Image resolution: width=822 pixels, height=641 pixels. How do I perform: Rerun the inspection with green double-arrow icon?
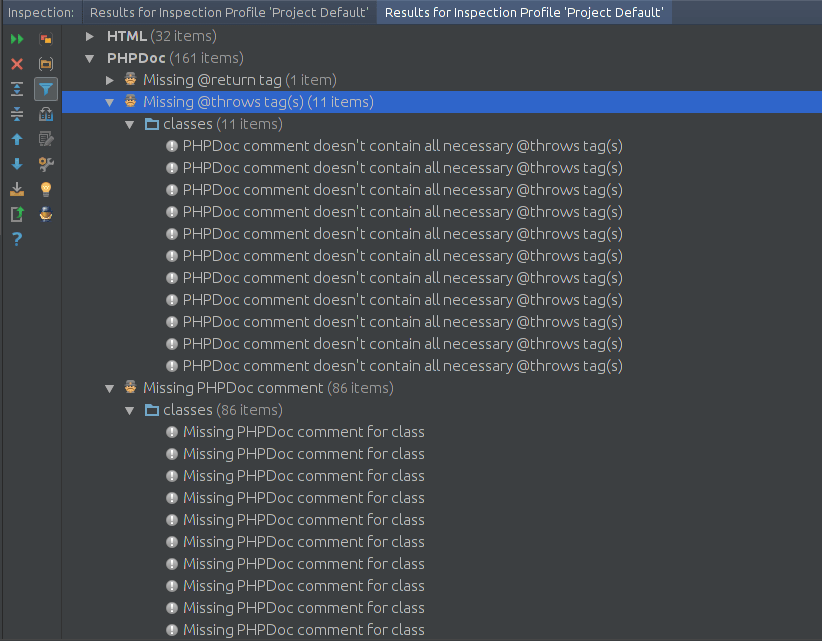pyautogui.click(x=16, y=38)
